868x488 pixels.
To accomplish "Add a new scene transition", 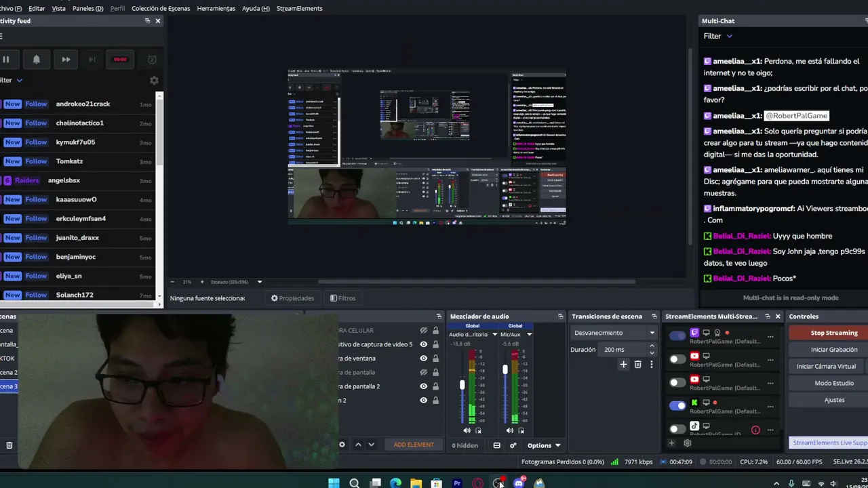I will click(623, 364).
